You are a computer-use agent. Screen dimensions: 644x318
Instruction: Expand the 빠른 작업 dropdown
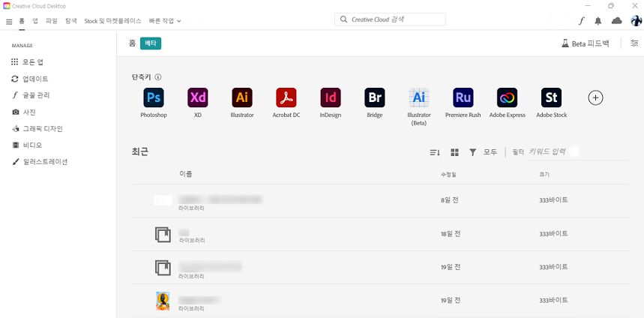pyautogui.click(x=165, y=21)
